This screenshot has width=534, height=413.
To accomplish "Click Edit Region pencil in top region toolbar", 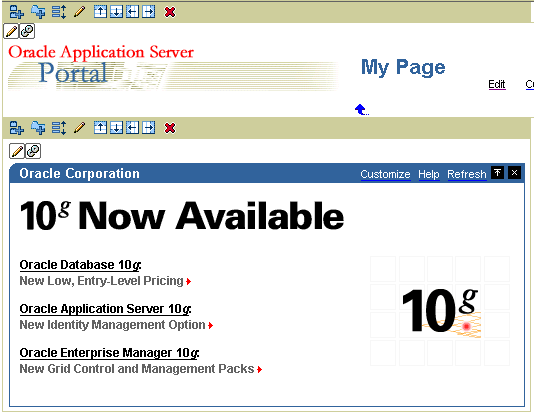I will pyautogui.click(x=79, y=12).
